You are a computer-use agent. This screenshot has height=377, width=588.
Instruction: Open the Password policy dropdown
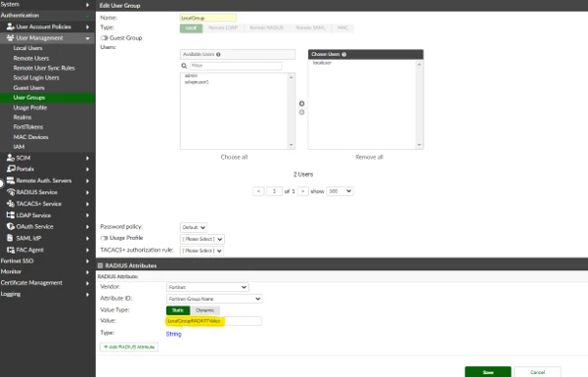tap(194, 227)
